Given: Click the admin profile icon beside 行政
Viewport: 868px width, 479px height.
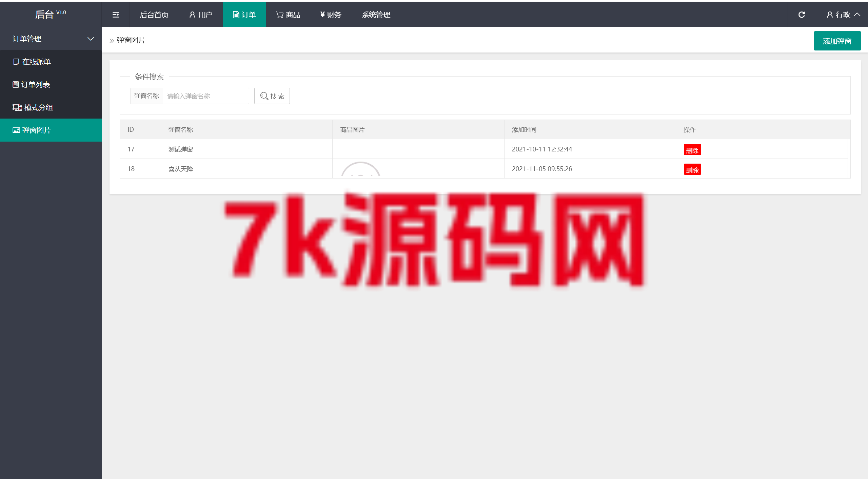Looking at the screenshot, I should coord(830,15).
